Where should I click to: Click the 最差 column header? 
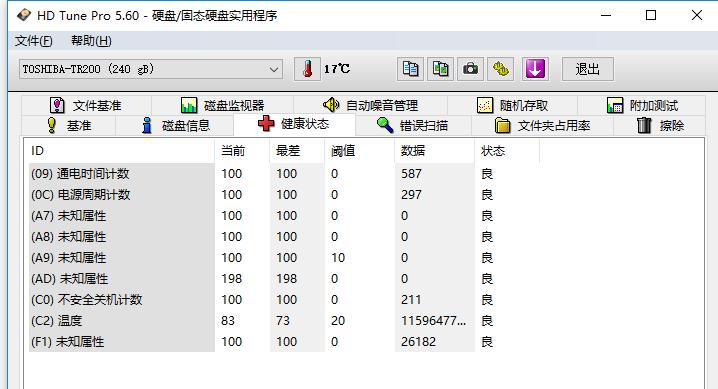297,151
